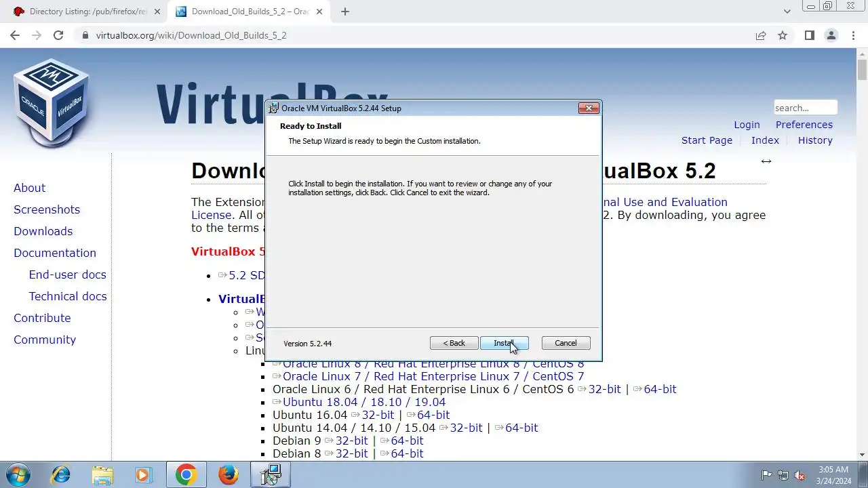Download Debian 9 32-bit build
868x488 pixels.
tap(351, 441)
